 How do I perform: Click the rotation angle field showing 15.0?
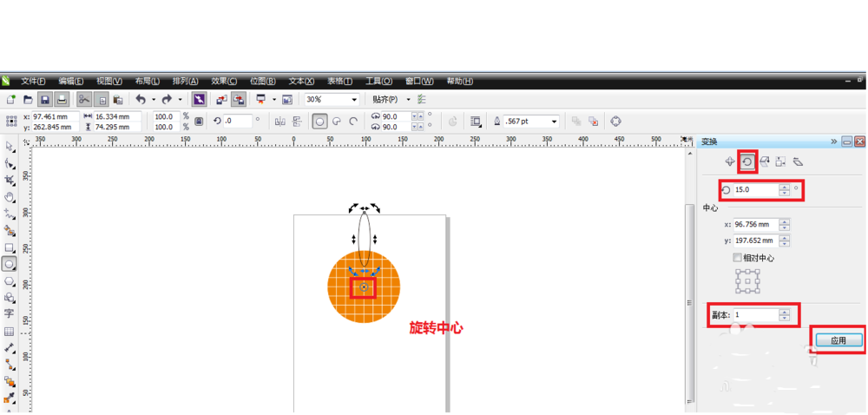(754, 189)
